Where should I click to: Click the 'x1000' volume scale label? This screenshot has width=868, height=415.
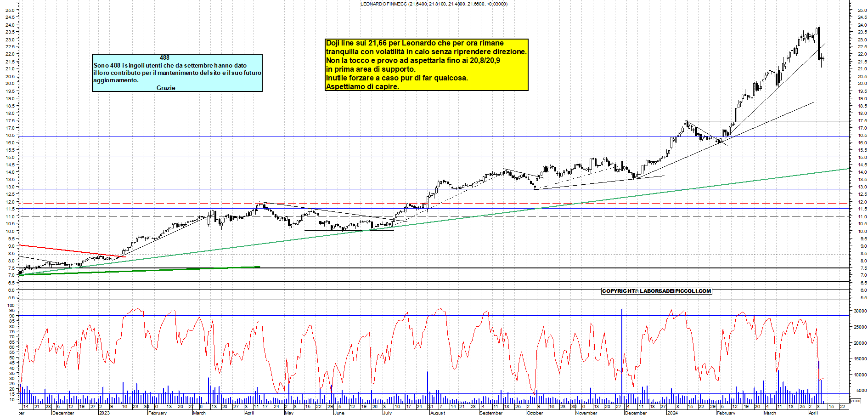click(856, 401)
